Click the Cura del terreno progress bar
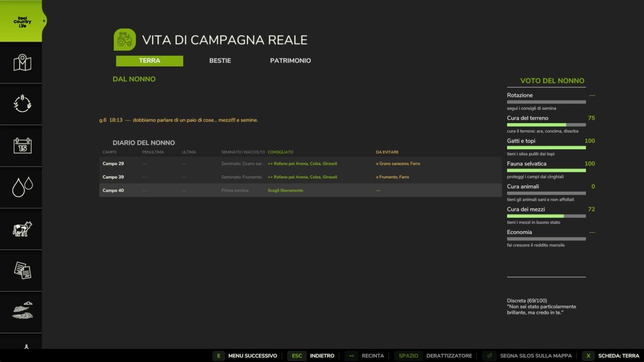644x362 pixels. coord(546,125)
